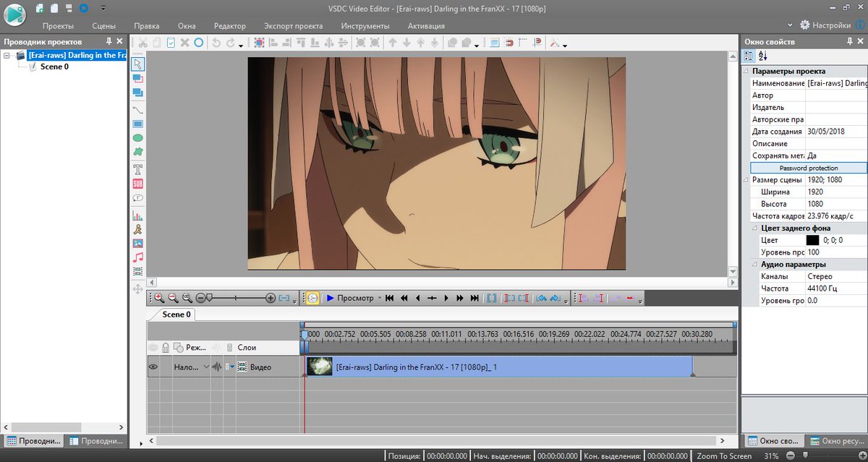Viewport: 868px width, 462px height.
Task: Open the Просмотр preview dropdown arrow
Action: [x=379, y=298]
